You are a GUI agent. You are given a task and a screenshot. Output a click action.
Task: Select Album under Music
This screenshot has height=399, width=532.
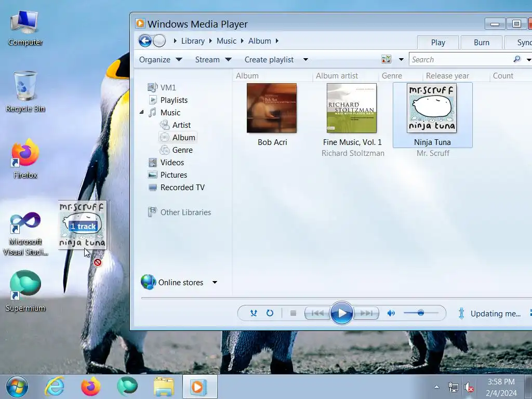point(178,137)
